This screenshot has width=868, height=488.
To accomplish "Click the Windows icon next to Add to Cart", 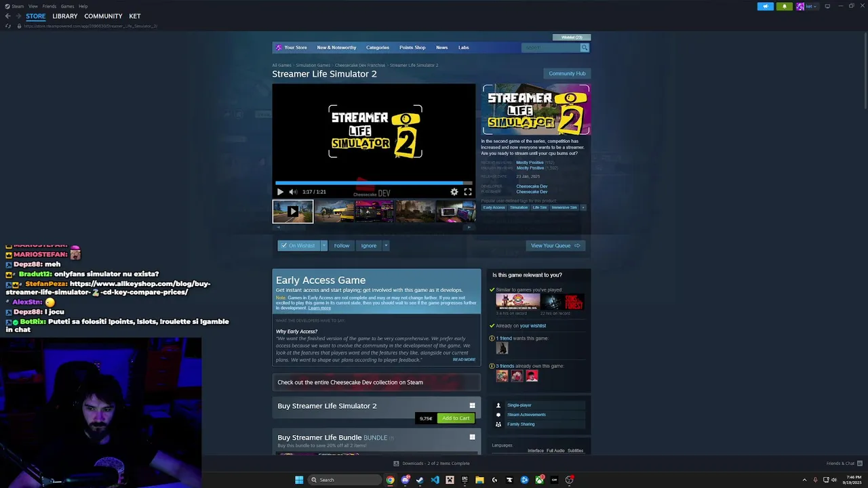I will coord(473,406).
